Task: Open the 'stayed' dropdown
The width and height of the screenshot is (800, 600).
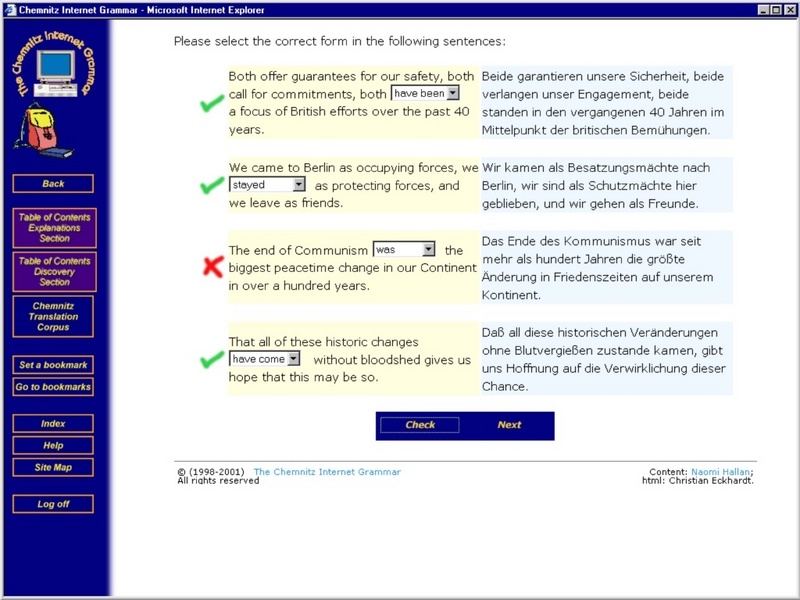Action: point(267,185)
